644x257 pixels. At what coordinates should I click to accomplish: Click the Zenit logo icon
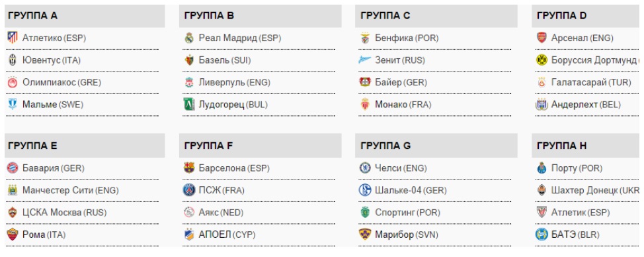click(x=365, y=60)
